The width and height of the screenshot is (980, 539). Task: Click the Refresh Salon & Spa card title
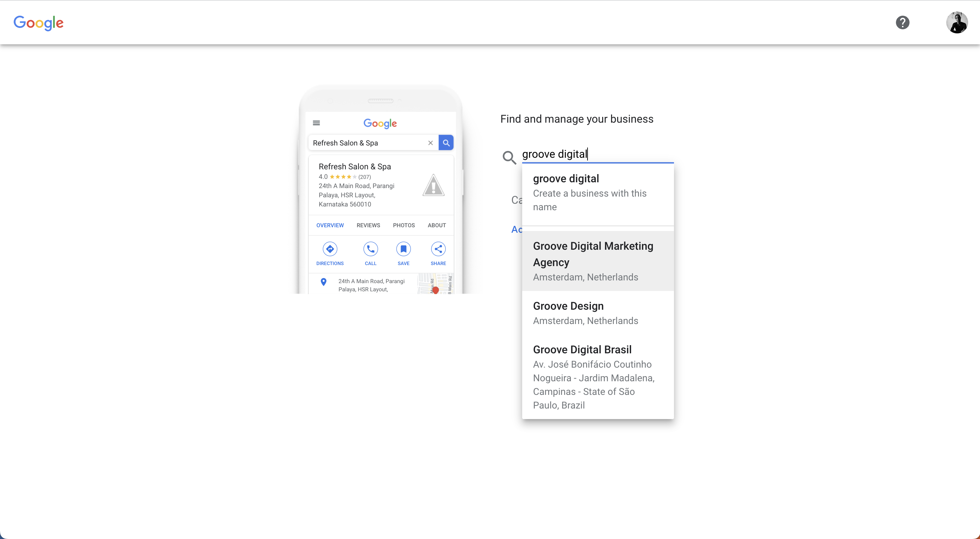pyautogui.click(x=355, y=167)
